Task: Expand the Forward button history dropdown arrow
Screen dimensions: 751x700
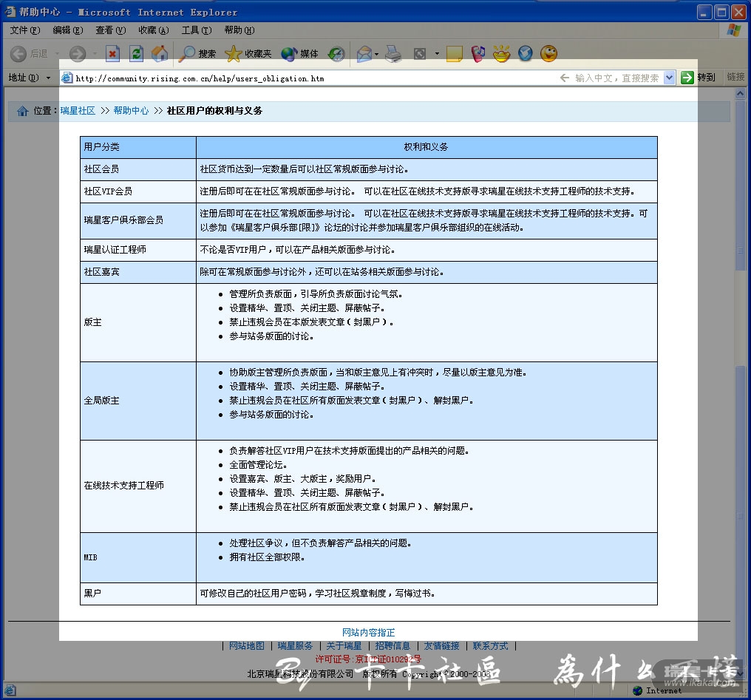Action: tap(95, 54)
